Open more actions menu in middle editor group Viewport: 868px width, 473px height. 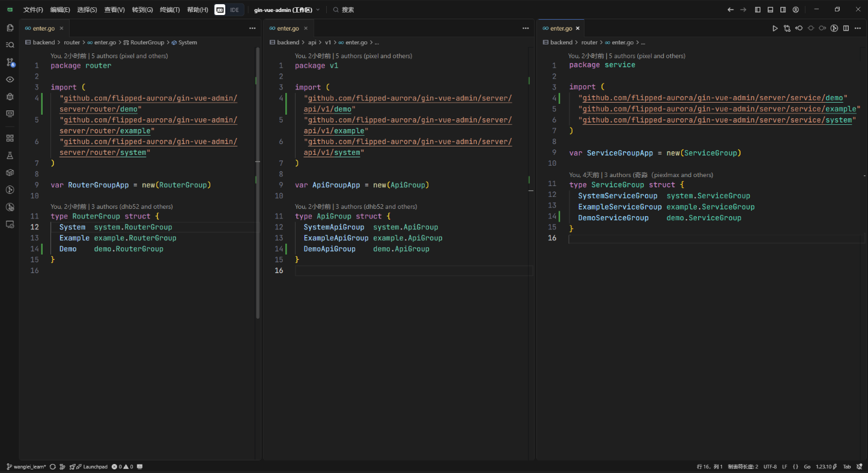(x=526, y=28)
